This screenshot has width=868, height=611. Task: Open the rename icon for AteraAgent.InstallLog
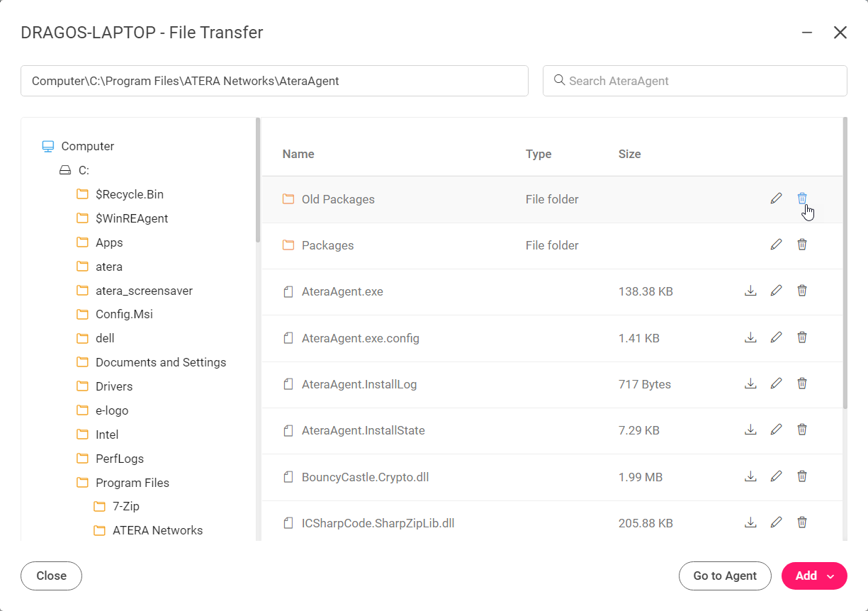click(x=776, y=383)
